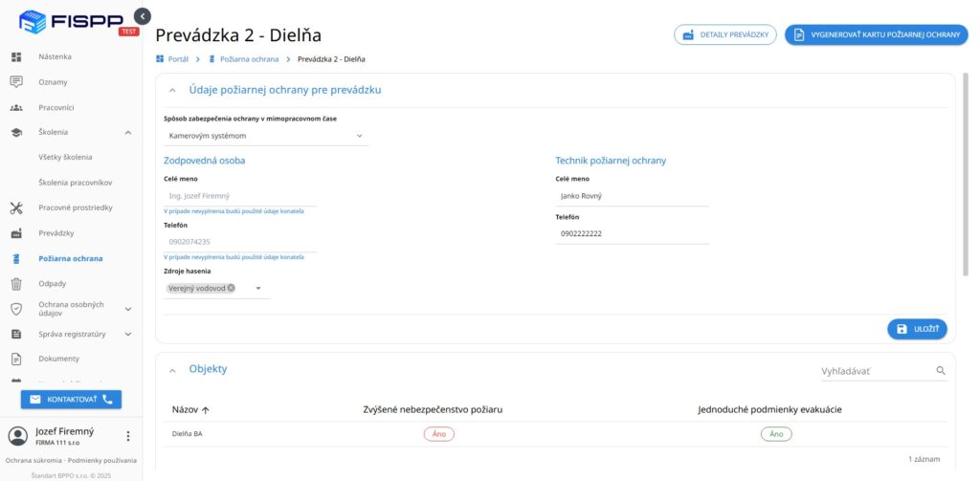Click the Oznamy message icon

coord(16,82)
